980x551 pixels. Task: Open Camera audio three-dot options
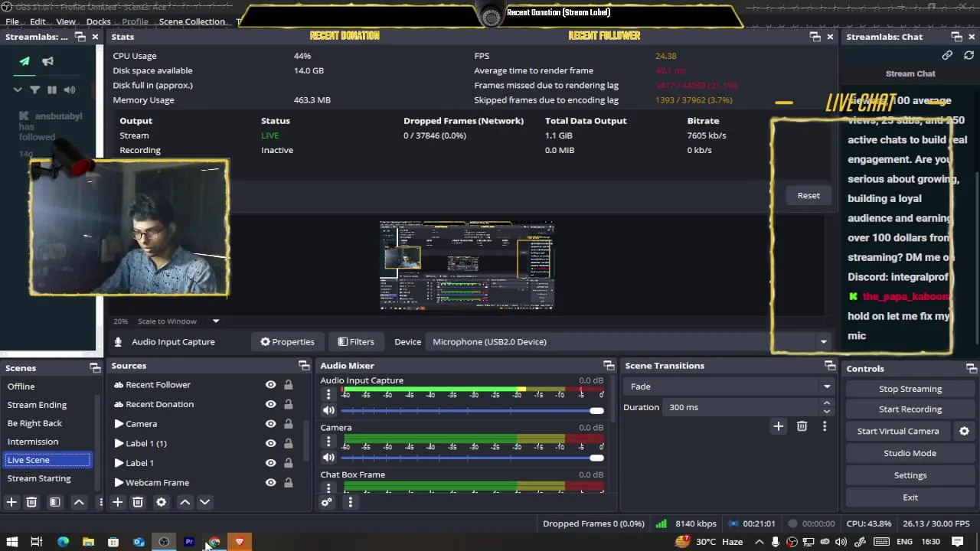coord(328,442)
